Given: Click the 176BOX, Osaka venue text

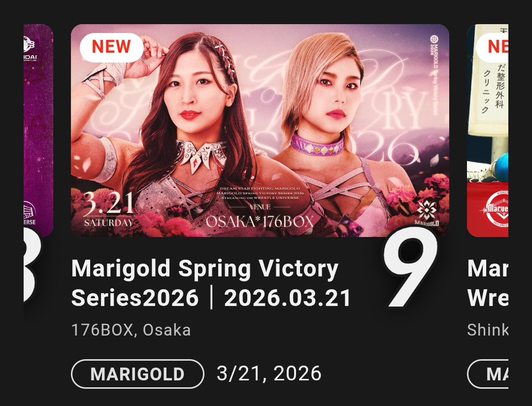Looking at the screenshot, I should pos(131,330).
